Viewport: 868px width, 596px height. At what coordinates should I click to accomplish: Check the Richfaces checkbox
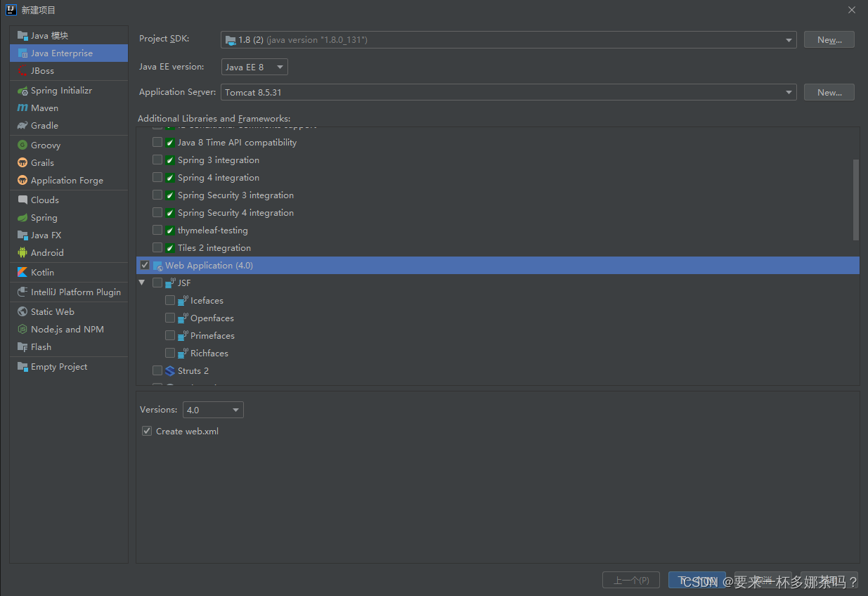[170, 353]
